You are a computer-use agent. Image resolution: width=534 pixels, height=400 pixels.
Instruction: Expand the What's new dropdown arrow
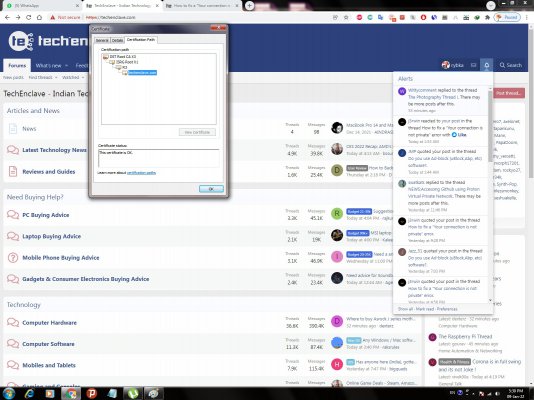66,65
